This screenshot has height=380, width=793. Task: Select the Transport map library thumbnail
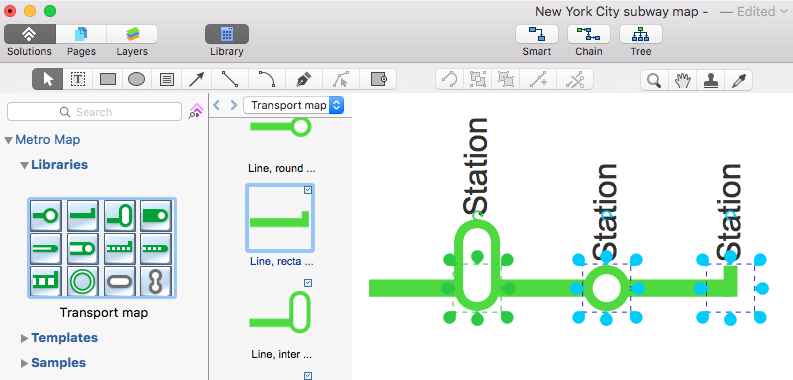[x=102, y=248]
